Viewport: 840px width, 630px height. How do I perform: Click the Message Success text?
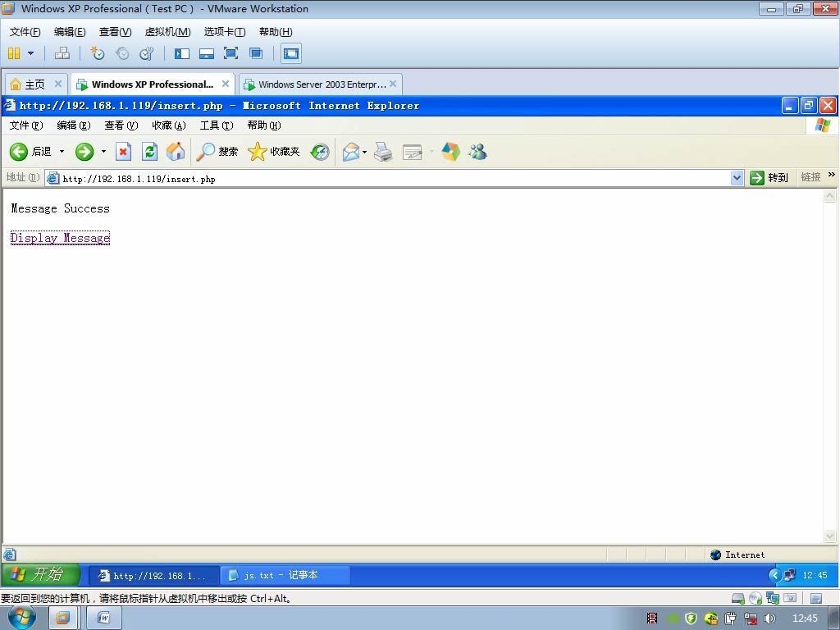coord(60,208)
